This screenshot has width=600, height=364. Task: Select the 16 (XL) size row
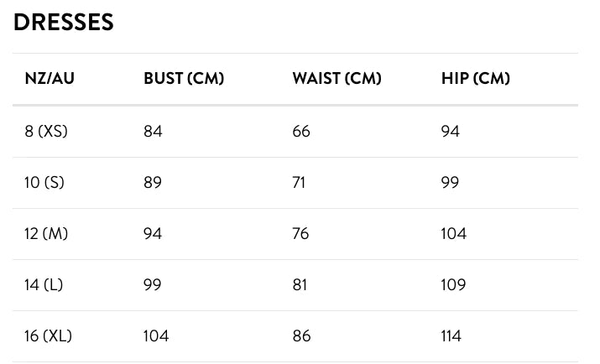[295, 336]
